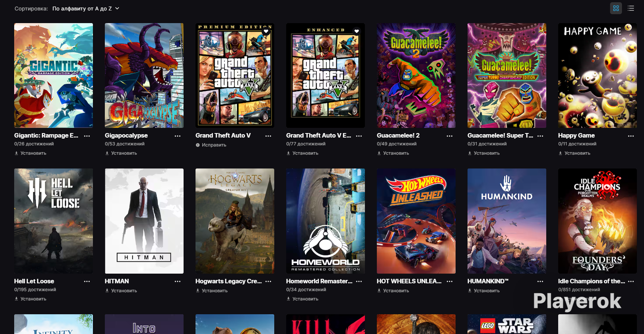Click the Hell Let Loose title text
The height and width of the screenshot is (334, 644).
34,281
